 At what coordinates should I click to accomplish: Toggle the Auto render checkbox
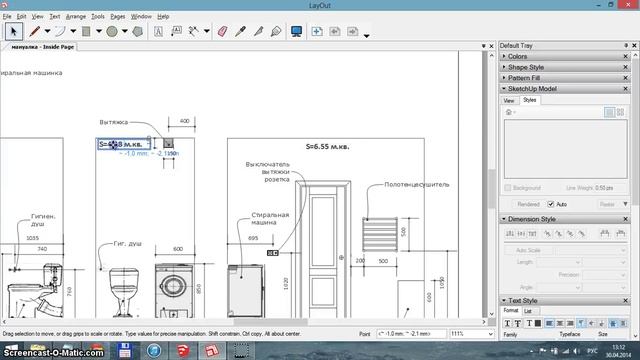[551, 204]
